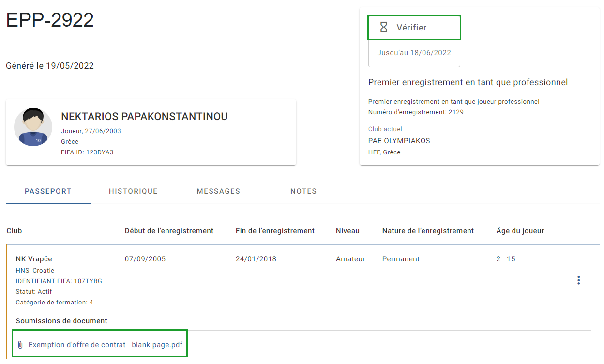The image size is (604, 364).
Task: Click the Début de l'enregistrement column header
Action: tap(169, 231)
